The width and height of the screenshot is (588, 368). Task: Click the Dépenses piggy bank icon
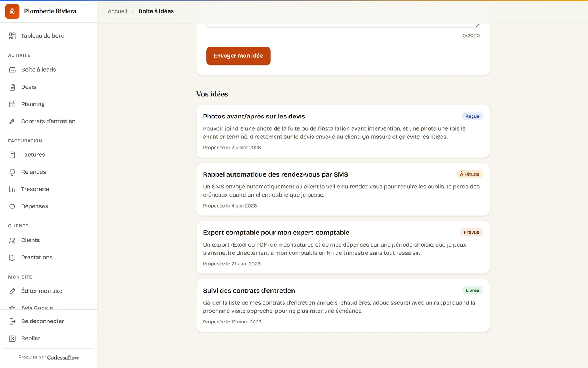pos(12,206)
